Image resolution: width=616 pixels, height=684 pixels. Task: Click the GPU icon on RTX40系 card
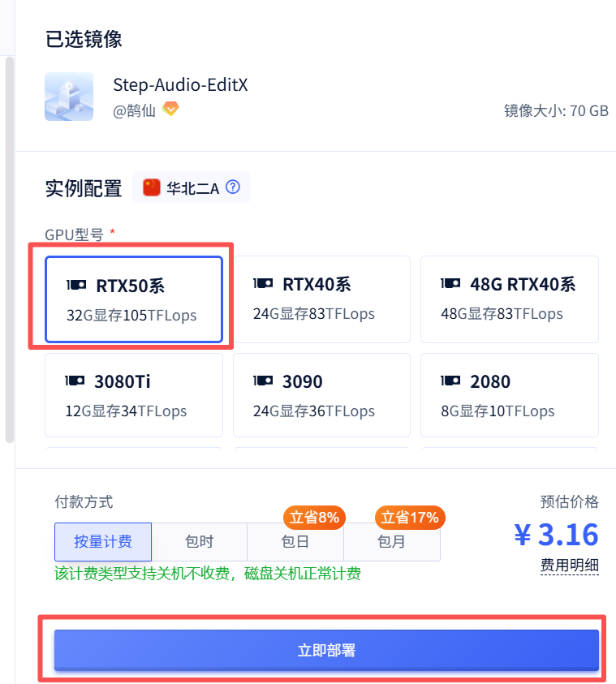263,284
